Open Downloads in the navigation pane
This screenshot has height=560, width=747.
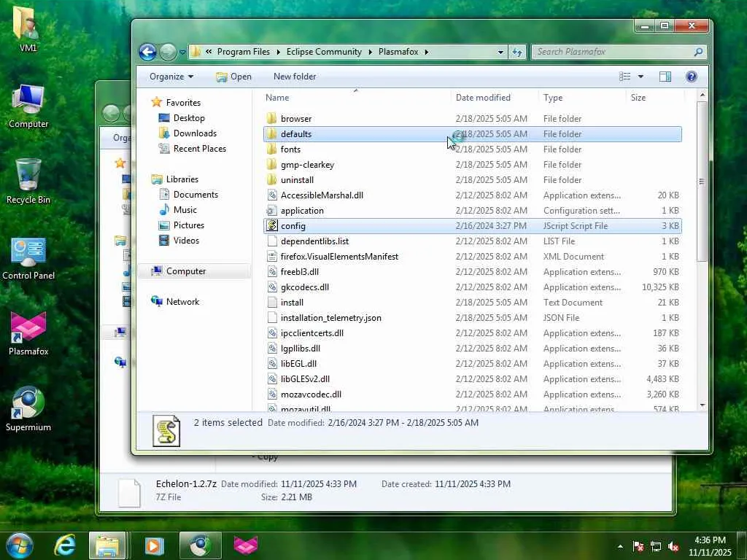coord(195,133)
